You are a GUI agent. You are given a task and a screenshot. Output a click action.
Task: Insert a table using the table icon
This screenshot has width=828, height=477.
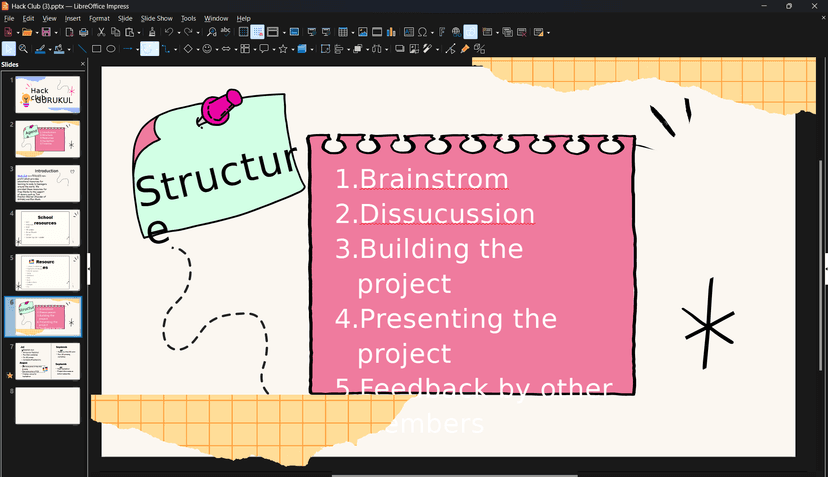(343, 32)
